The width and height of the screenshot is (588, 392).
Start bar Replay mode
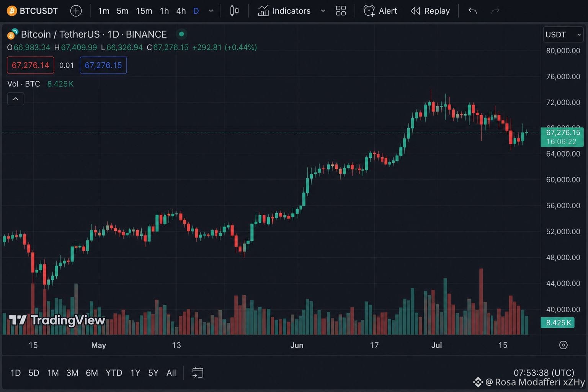tap(430, 11)
